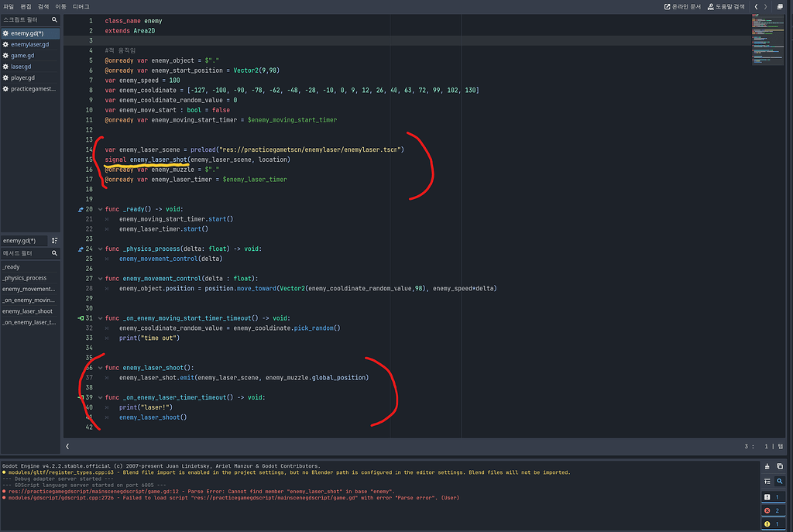Viewport: 793px width, 532px height.
Task: Toggle scripts panel with the left arrow
Action: (x=67, y=447)
